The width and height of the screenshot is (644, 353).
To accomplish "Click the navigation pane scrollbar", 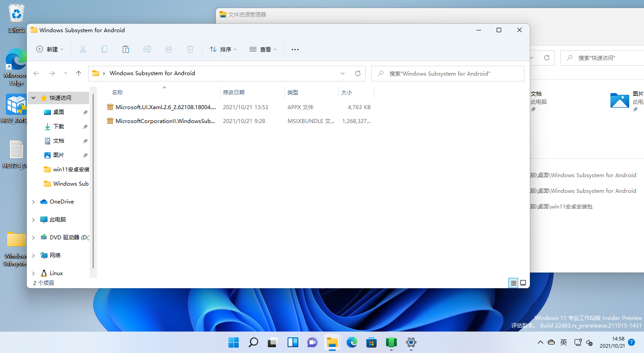I will (x=93, y=181).
